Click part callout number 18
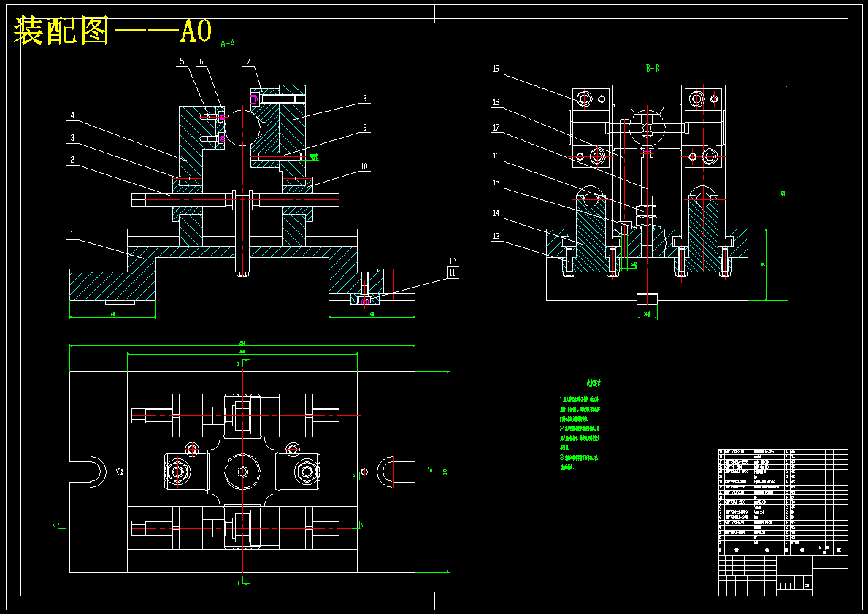Image resolution: width=868 pixels, height=614 pixels. tap(496, 102)
